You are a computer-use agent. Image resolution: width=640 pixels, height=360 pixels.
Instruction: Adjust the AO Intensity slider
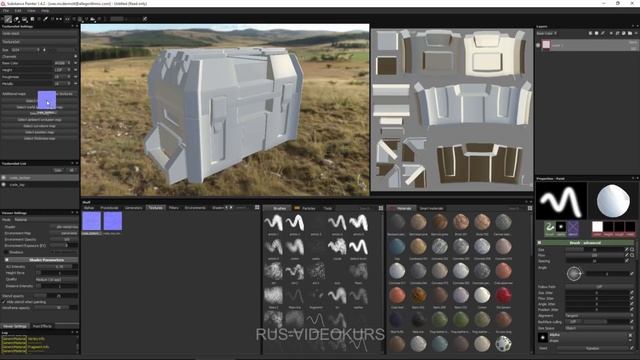(56, 267)
